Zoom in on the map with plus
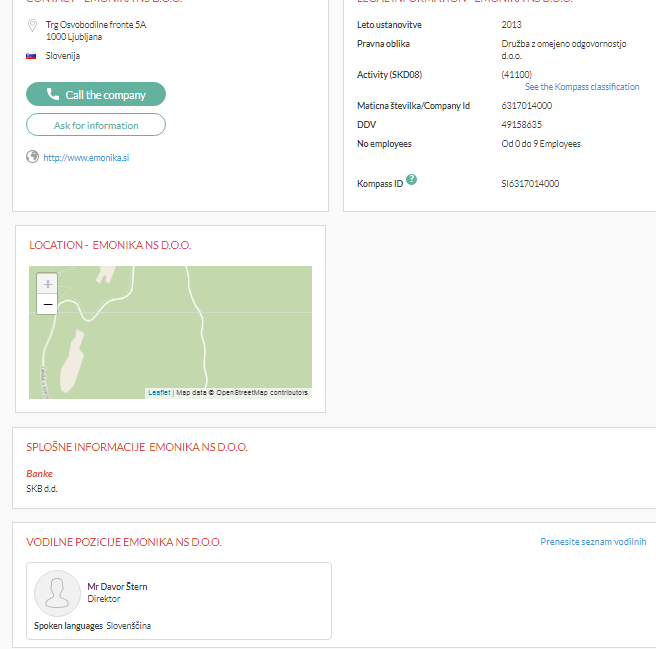Image resolution: width=656 pixels, height=649 pixels. pos(47,284)
